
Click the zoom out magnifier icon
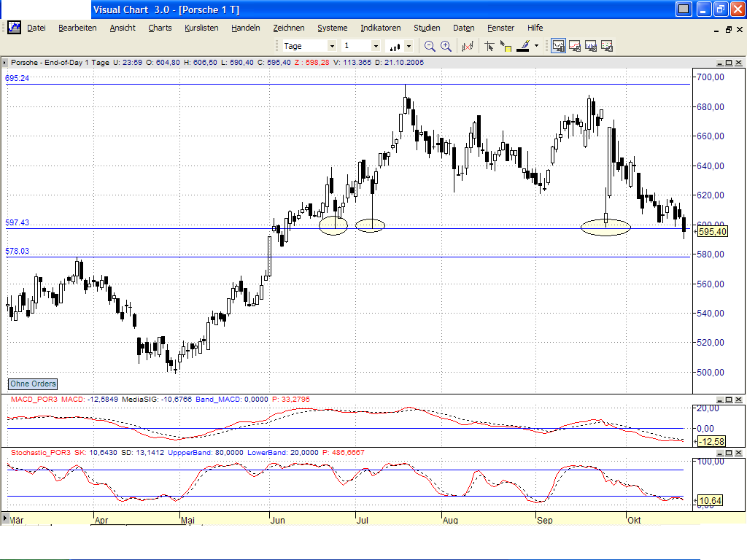point(430,46)
